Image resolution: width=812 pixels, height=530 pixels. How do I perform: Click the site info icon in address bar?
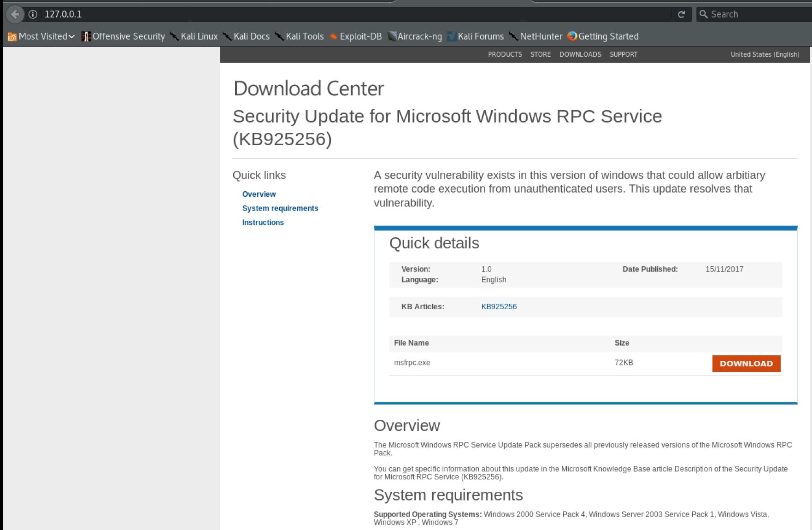pyautogui.click(x=33, y=14)
